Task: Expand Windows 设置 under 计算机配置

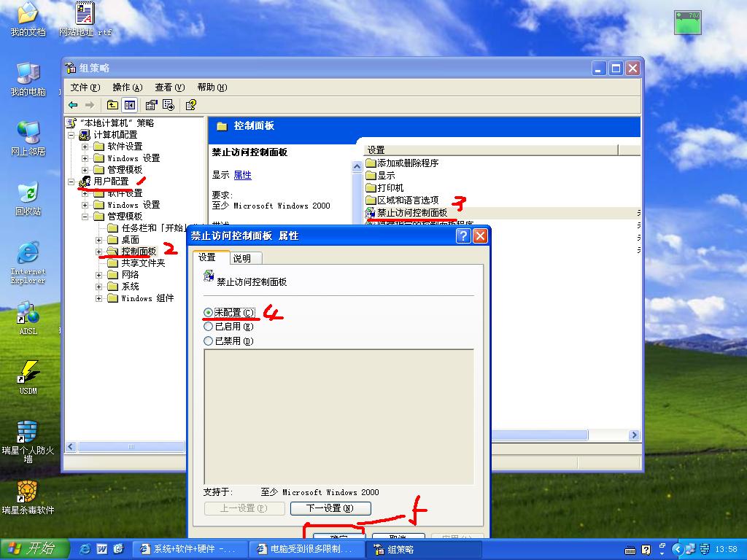Action: point(85,158)
